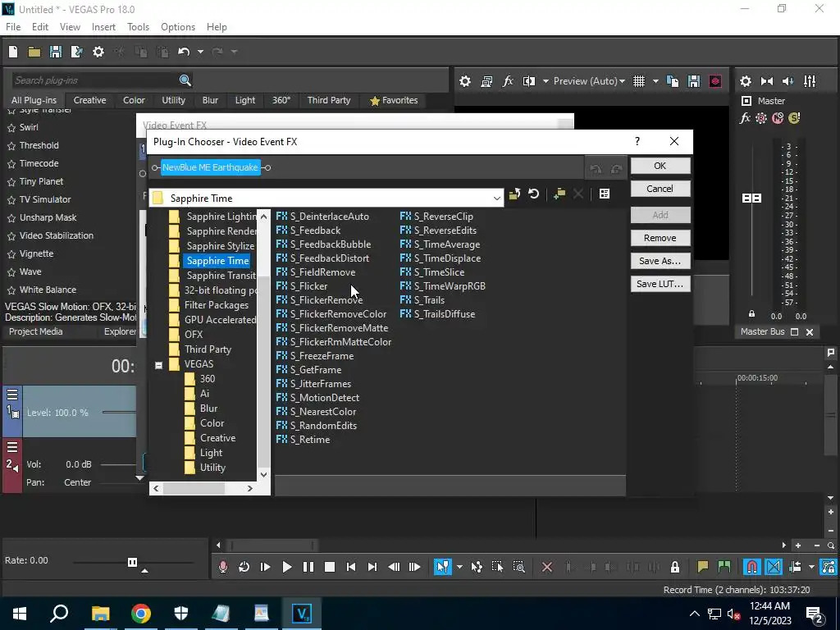Toggle the preview external monitor red icon
The image size is (840, 630).
pos(715,81)
